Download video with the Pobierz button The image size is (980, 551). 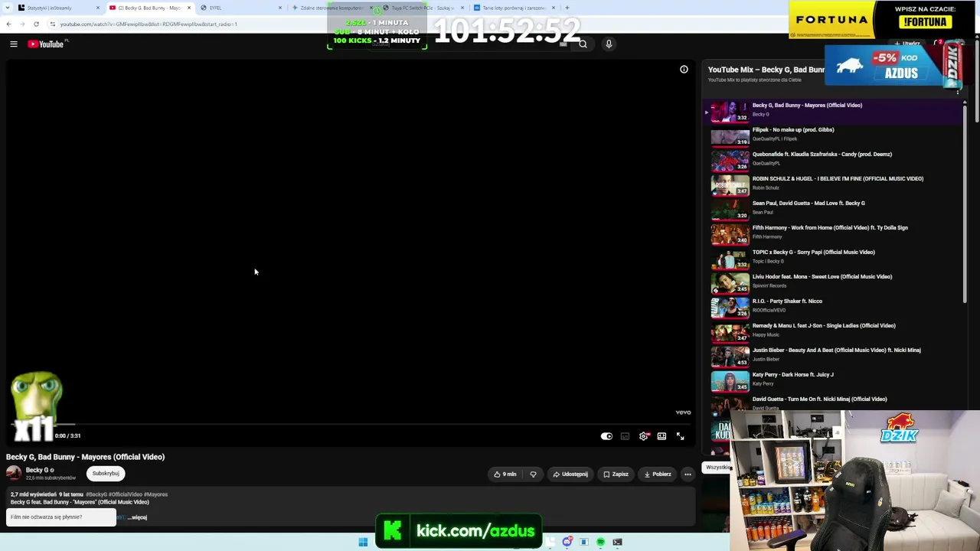coord(657,474)
